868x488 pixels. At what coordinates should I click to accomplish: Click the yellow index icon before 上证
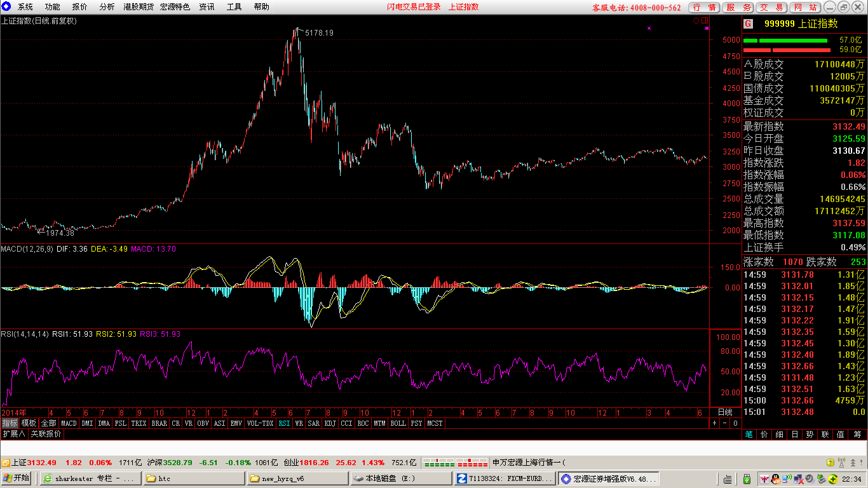click(x=5, y=463)
